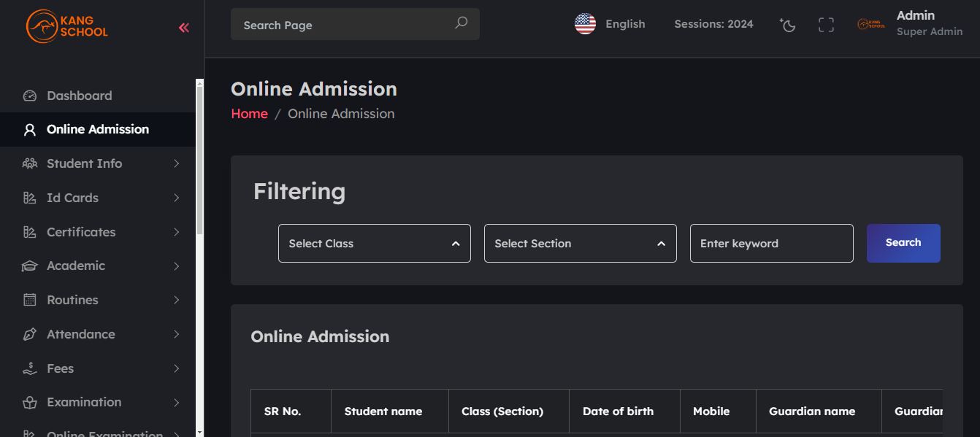Toggle fullscreen mode icon

click(x=826, y=25)
